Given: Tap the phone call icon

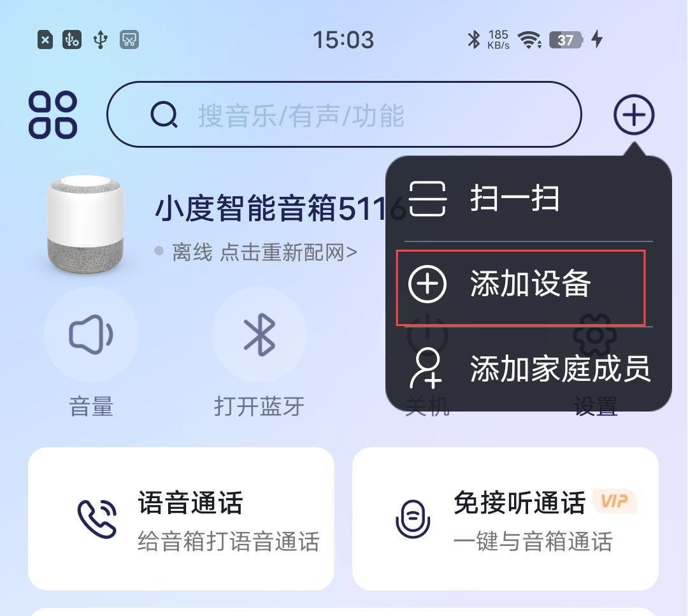Looking at the screenshot, I should click(x=97, y=519).
